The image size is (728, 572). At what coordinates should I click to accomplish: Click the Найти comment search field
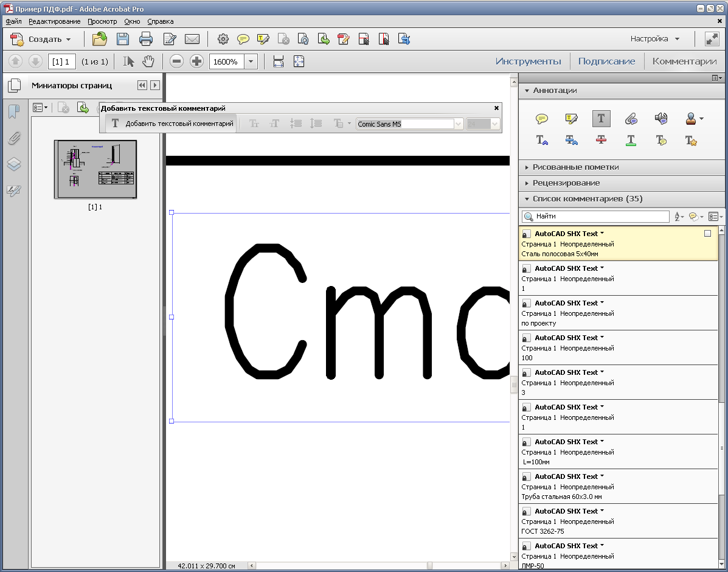(595, 217)
